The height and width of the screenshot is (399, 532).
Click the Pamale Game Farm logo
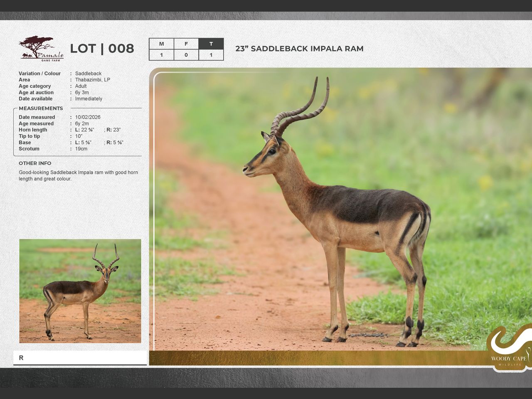click(x=41, y=49)
